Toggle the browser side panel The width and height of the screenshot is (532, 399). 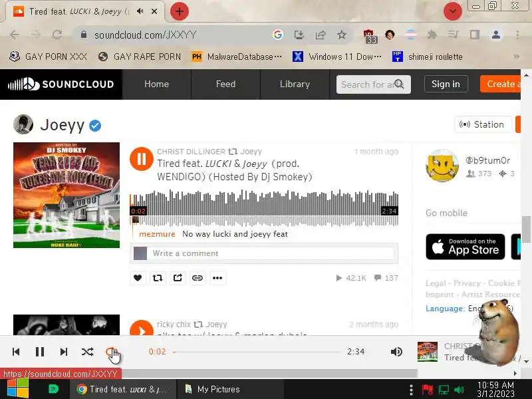[474, 35]
